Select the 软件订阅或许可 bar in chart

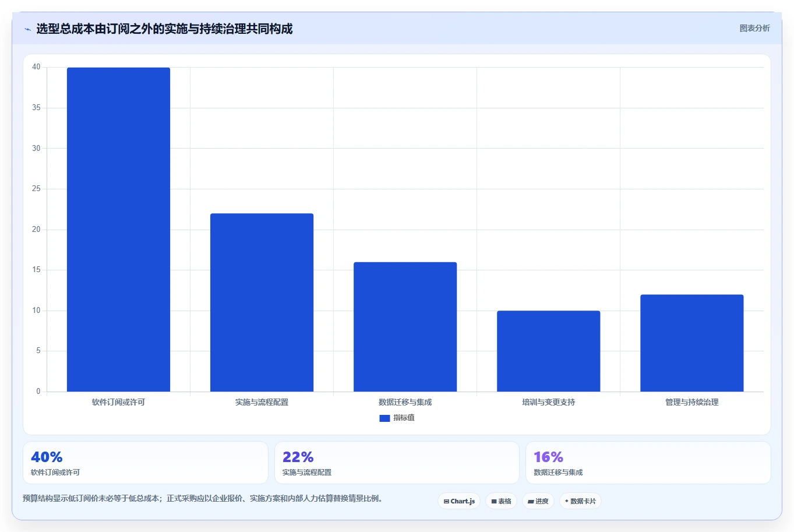pyautogui.click(x=118, y=230)
